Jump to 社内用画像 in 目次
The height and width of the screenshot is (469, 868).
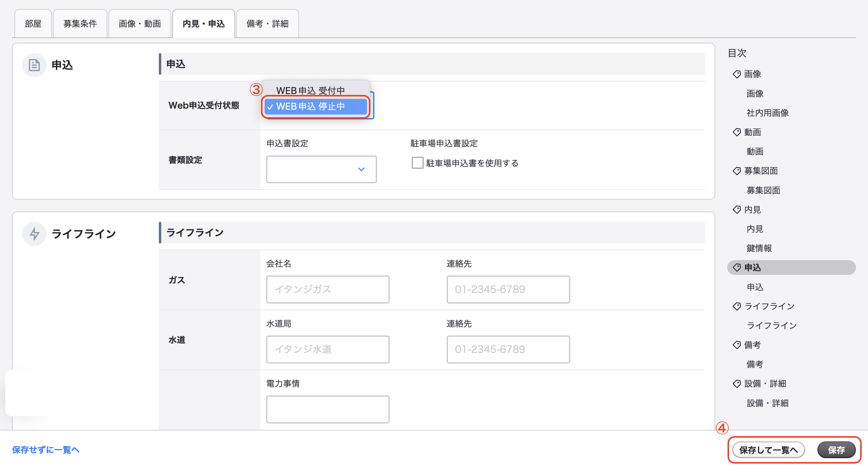pyautogui.click(x=768, y=113)
